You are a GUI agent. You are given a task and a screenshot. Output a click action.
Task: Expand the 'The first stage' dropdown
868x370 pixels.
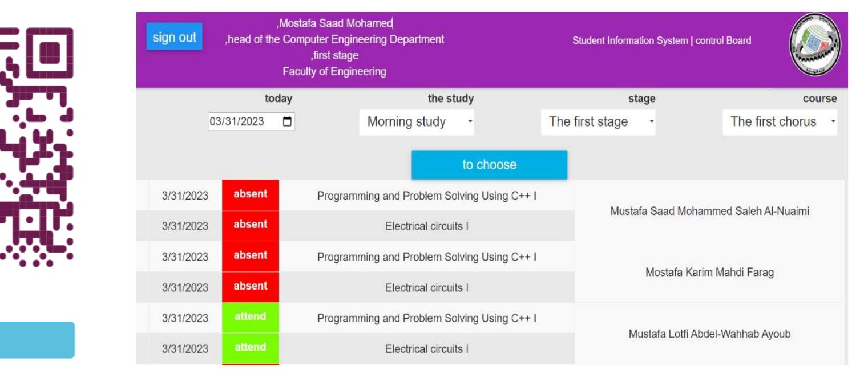[x=597, y=122]
